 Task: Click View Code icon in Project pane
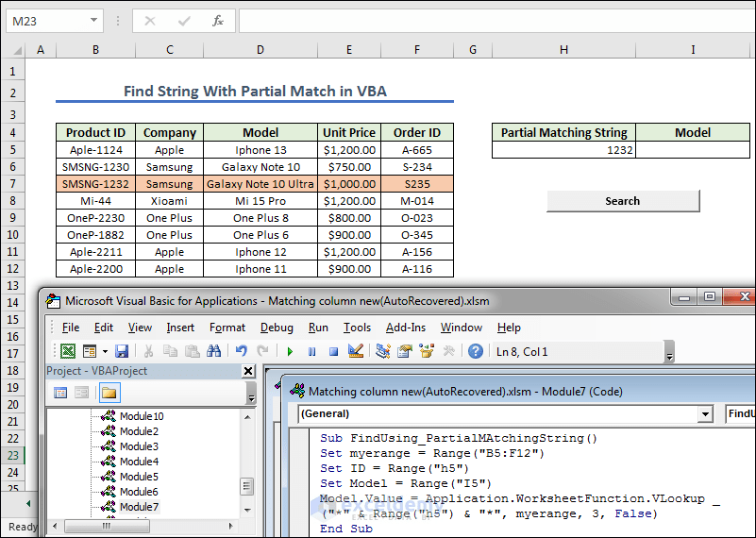click(x=60, y=393)
